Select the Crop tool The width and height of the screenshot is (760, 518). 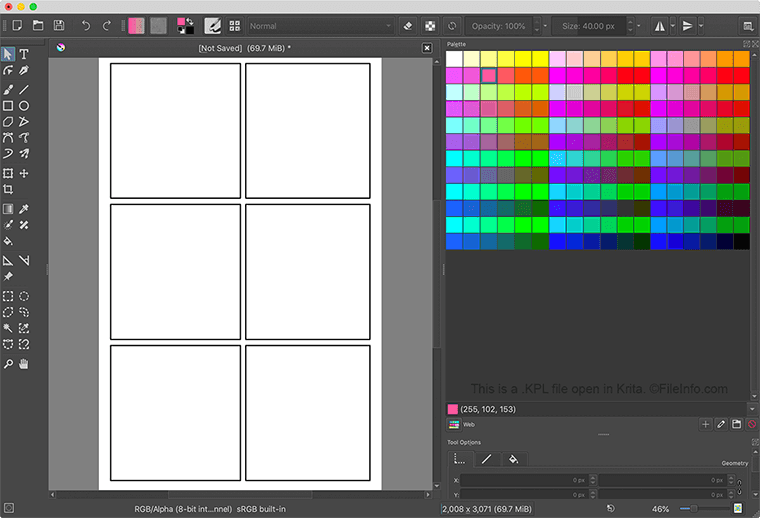click(x=8, y=189)
